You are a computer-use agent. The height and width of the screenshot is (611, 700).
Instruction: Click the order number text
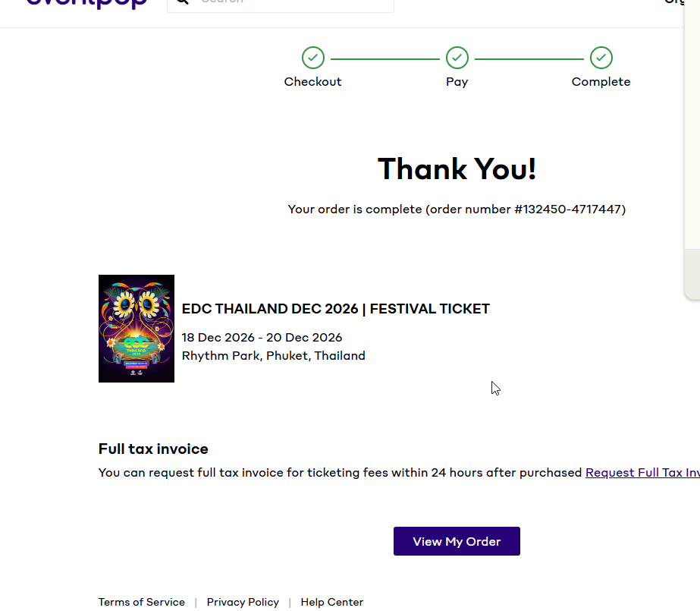[570, 209]
